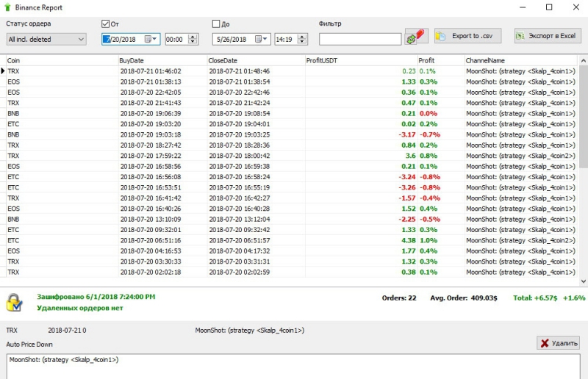
Task: Enable the От date checkbox
Action: tap(105, 24)
